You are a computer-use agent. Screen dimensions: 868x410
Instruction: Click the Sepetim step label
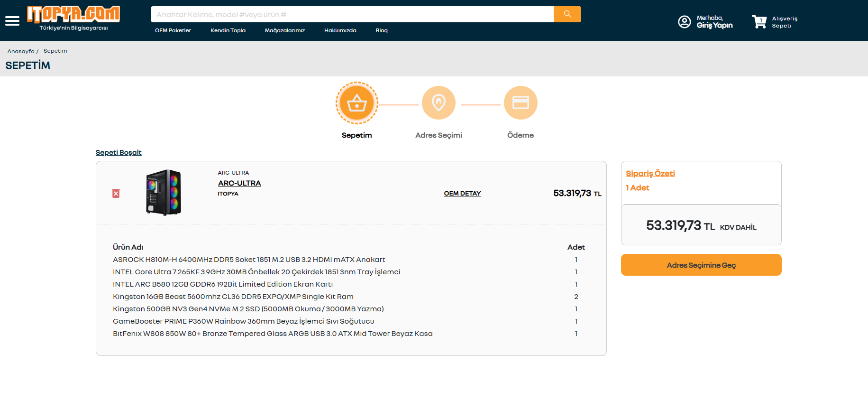357,135
